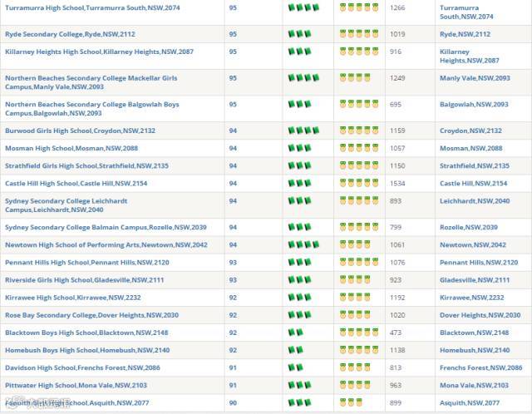Click Killarney Heights,NSW,2087 suburb link
This screenshot has width=532, height=414.
point(470,57)
